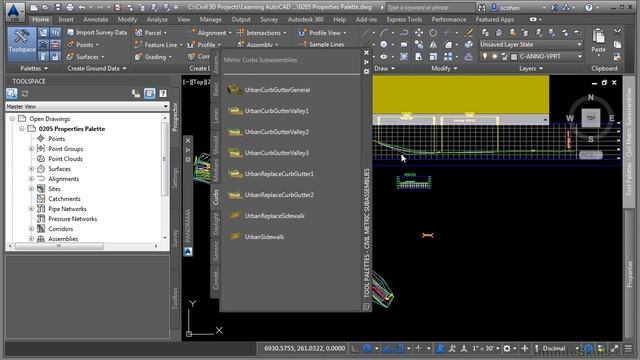Click the Toolspace help icon

(163, 94)
